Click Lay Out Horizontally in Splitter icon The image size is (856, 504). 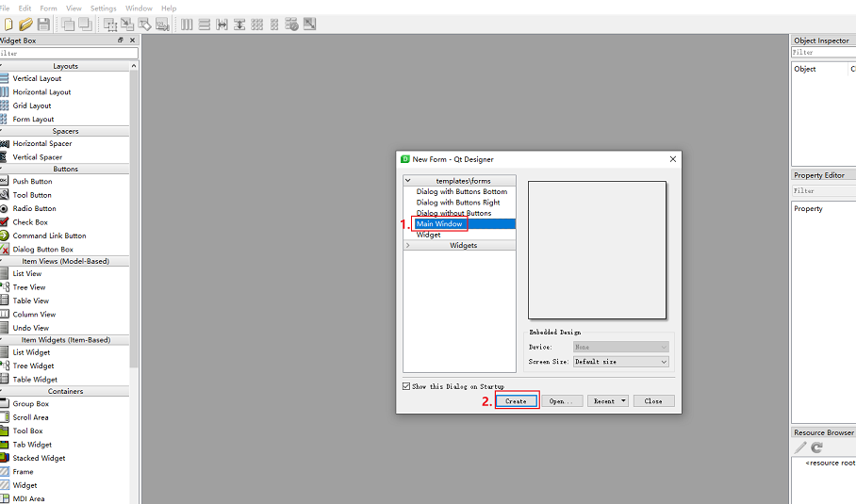pyautogui.click(x=222, y=24)
